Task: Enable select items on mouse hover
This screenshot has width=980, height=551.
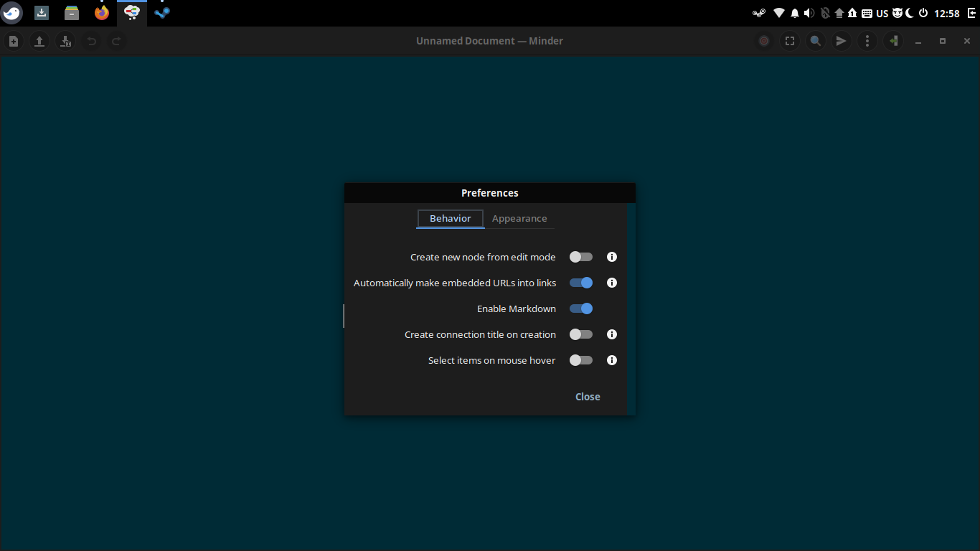Action: (x=580, y=360)
